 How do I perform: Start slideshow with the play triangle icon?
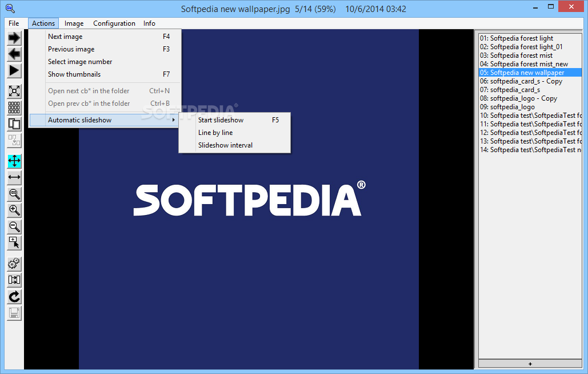pyautogui.click(x=14, y=71)
